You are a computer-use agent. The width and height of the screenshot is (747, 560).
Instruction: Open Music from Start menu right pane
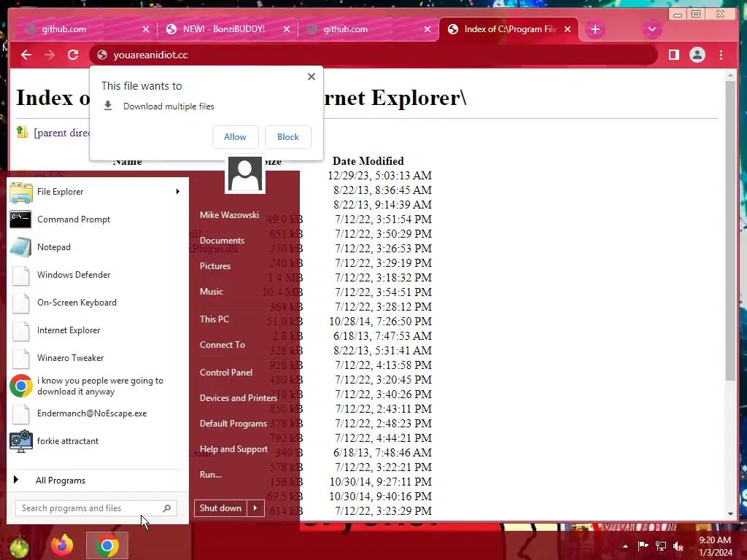211,292
